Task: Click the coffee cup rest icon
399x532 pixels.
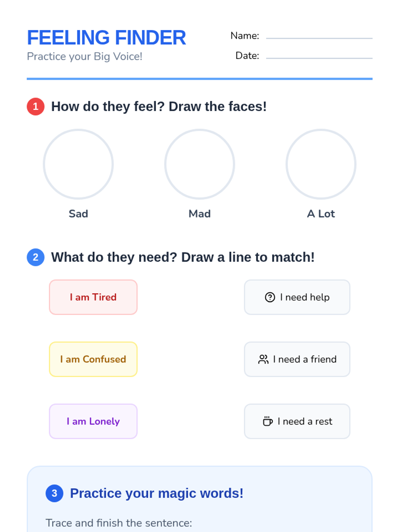Action: 268,421
